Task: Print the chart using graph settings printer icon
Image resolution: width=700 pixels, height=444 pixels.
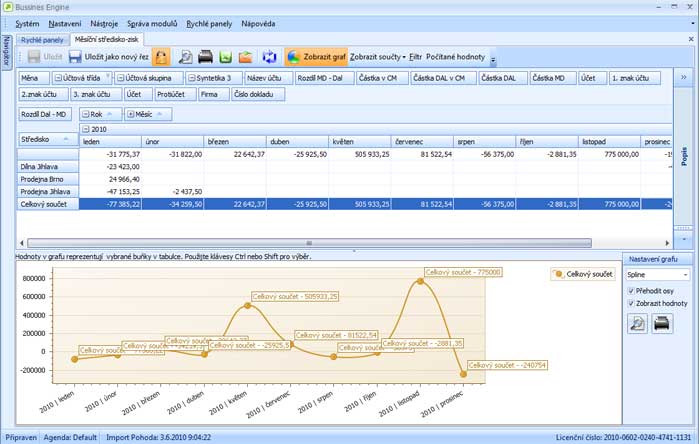Action: point(661,323)
